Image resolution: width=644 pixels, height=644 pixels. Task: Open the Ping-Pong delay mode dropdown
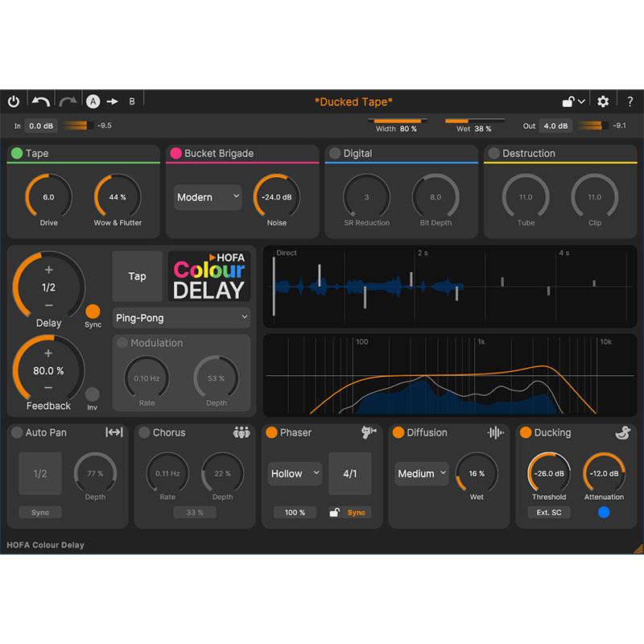click(x=182, y=318)
